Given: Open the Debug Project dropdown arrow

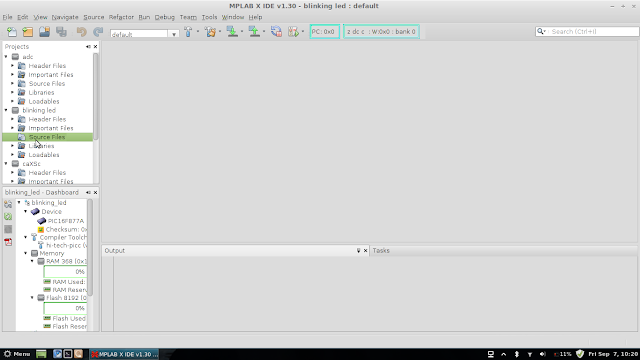Looking at the screenshot, I should click(x=303, y=31).
